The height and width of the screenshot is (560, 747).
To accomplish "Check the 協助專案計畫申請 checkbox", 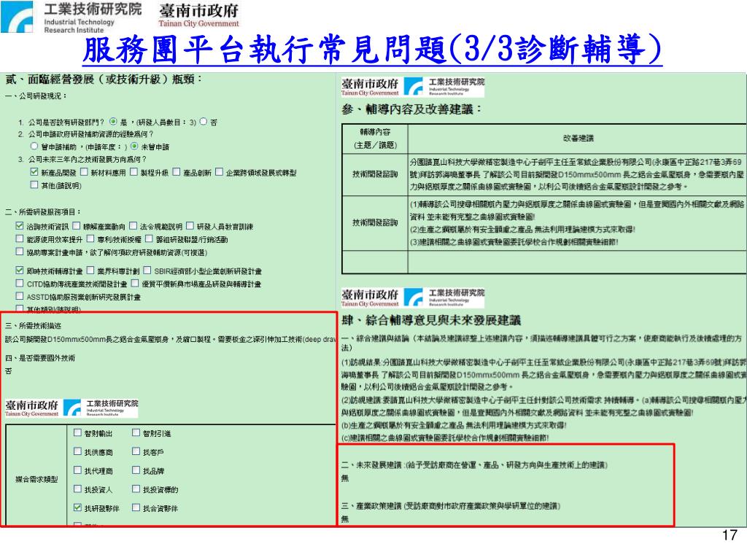I will (x=20, y=252).
